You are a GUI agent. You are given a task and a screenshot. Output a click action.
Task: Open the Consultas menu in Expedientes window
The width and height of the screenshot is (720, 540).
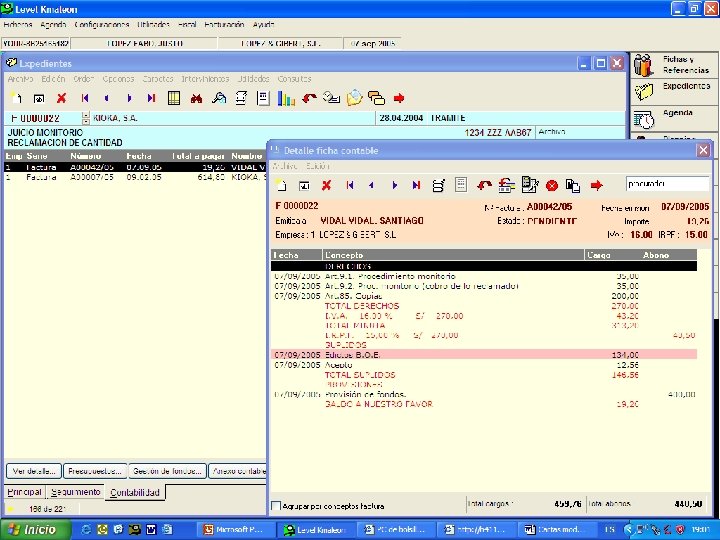pos(294,79)
